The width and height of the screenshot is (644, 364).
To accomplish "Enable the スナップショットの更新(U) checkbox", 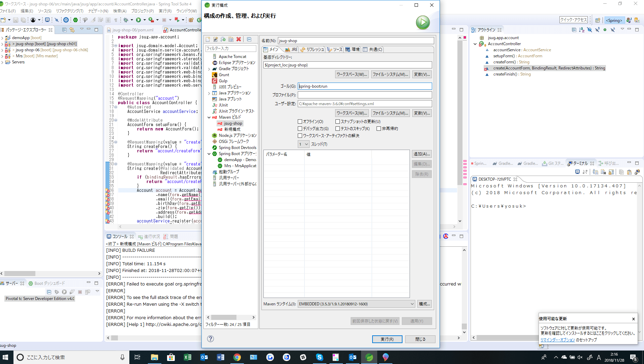I will [337, 122].
